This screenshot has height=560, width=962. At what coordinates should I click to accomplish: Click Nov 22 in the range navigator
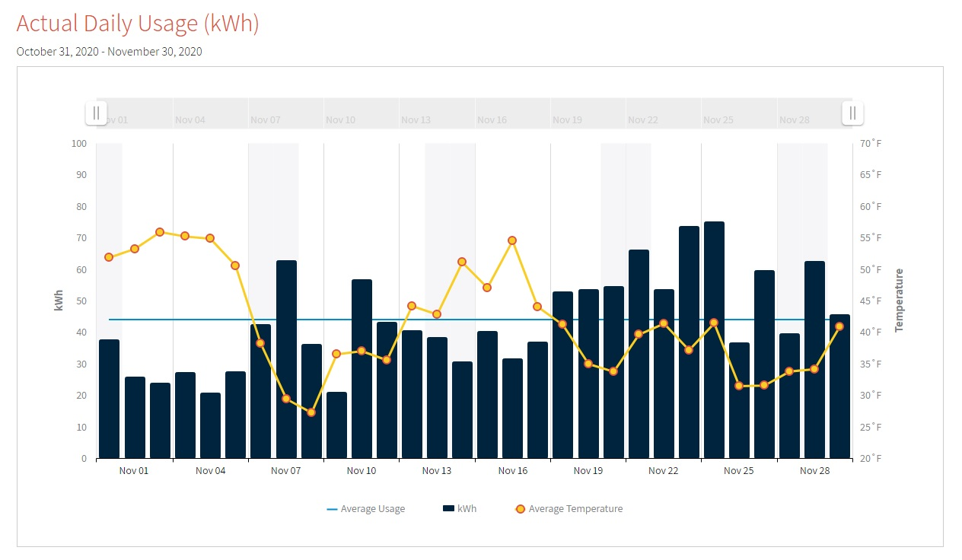tap(642, 120)
